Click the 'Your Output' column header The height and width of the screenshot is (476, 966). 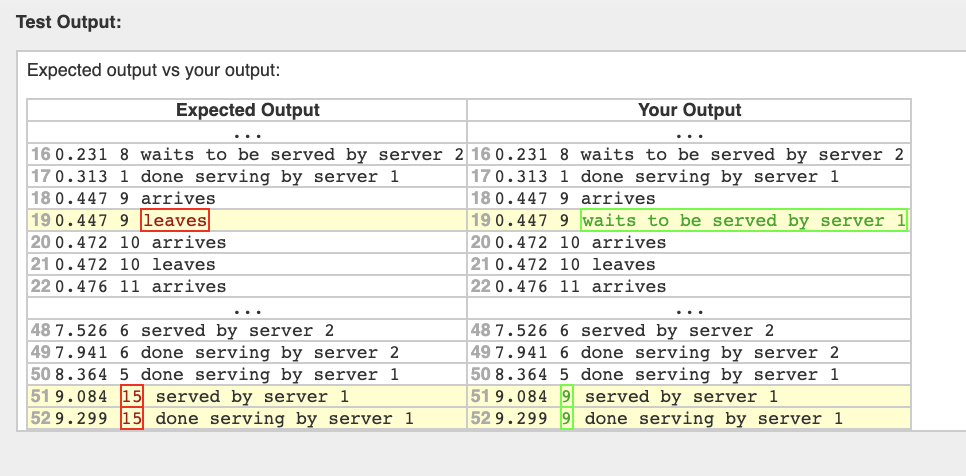[x=689, y=110]
